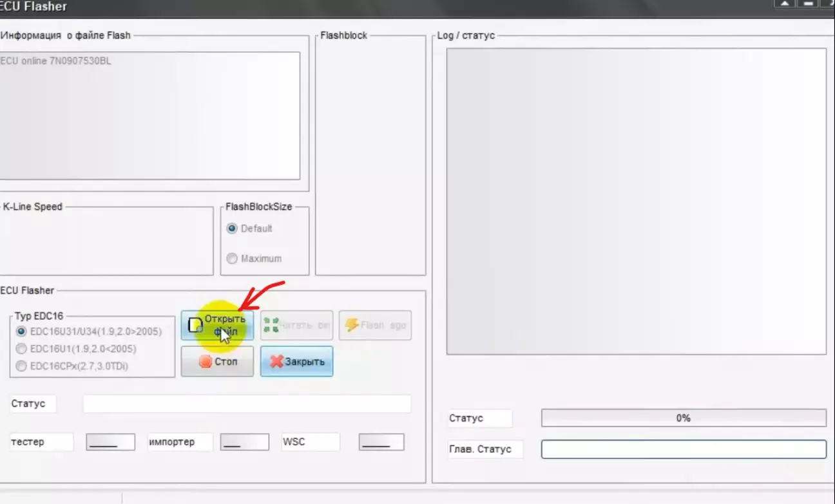Image resolution: width=835 pixels, height=504 pixels.
Task: Click the box next to импортер
Action: tap(244, 442)
